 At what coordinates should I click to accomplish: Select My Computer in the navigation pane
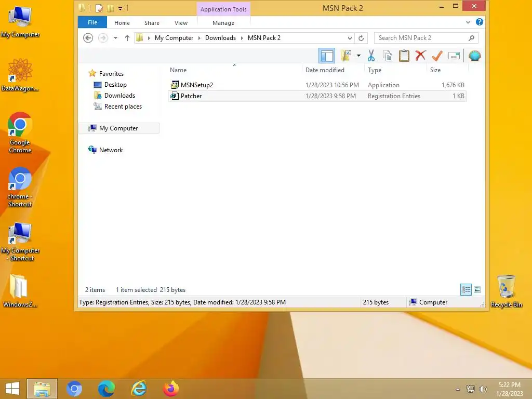(118, 128)
